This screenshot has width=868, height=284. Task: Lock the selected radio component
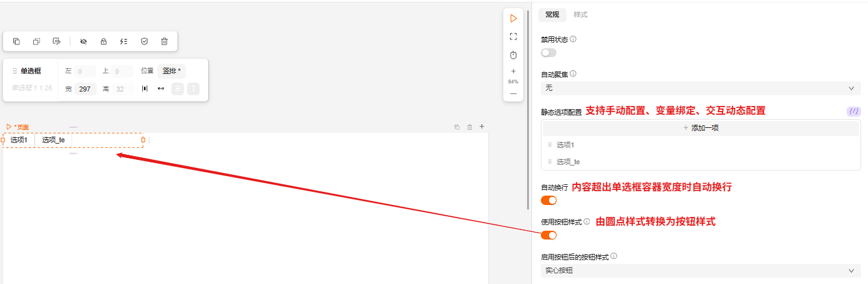(103, 41)
